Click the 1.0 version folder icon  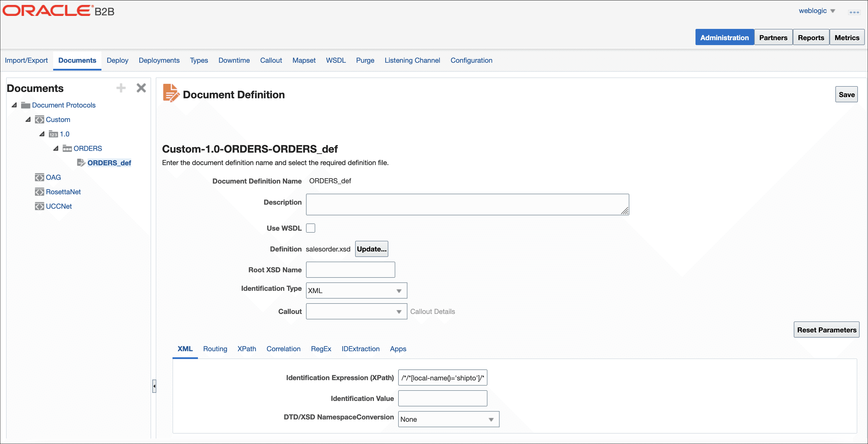pos(53,134)
